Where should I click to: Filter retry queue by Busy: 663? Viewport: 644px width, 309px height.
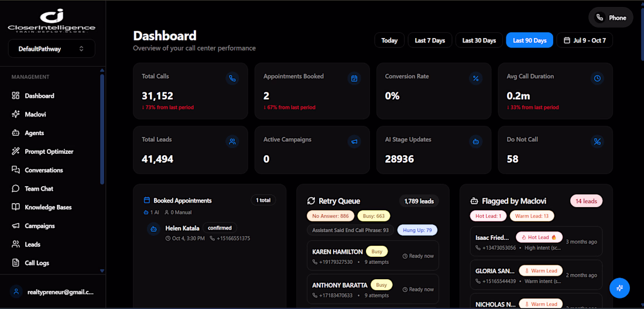374,216
